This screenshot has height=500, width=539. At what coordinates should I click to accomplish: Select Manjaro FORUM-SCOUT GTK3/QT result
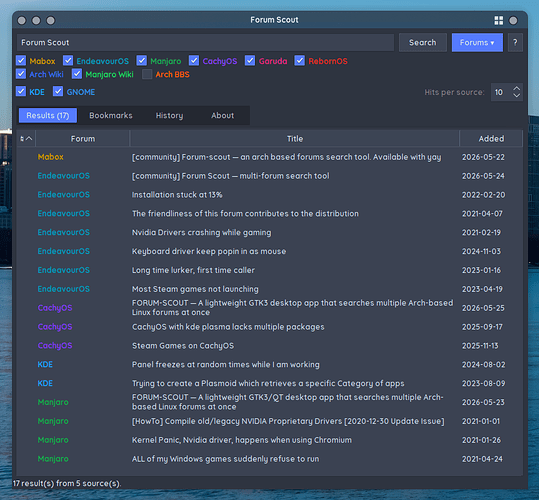(x=270, y=402)
